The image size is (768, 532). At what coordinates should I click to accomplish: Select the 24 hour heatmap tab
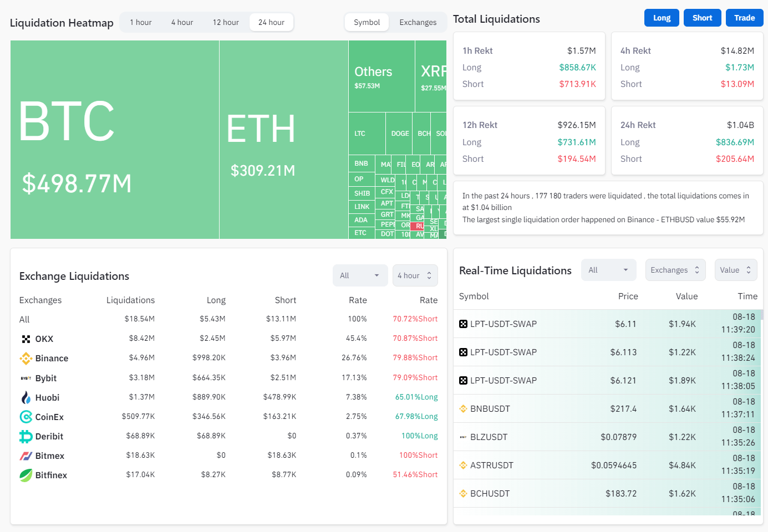pos(271,22)
